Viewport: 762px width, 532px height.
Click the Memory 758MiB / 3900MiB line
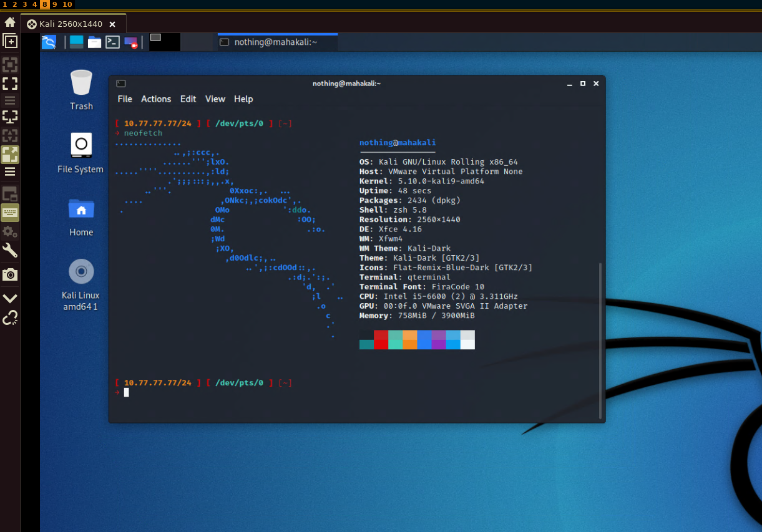(417, 316)
